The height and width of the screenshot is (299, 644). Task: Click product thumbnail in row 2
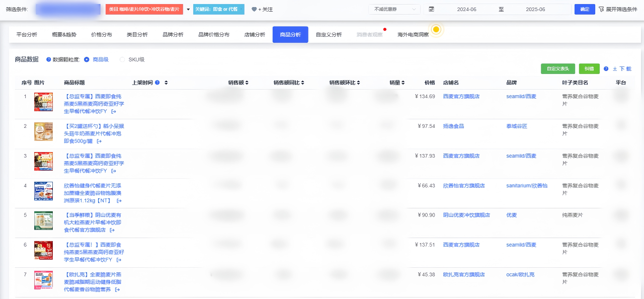(x=43, y=131)
